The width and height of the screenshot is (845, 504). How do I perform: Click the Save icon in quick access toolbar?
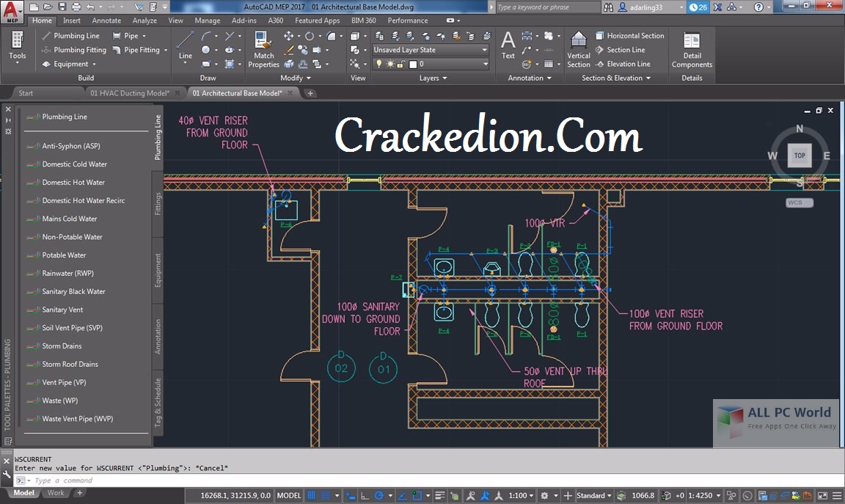click(x=62, y=7)
